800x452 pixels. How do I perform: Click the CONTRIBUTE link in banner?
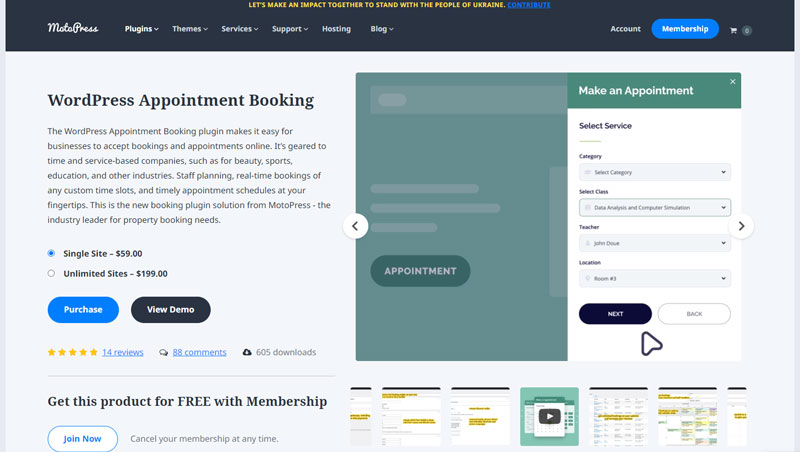pyautogui.click(x=529, y=5)
